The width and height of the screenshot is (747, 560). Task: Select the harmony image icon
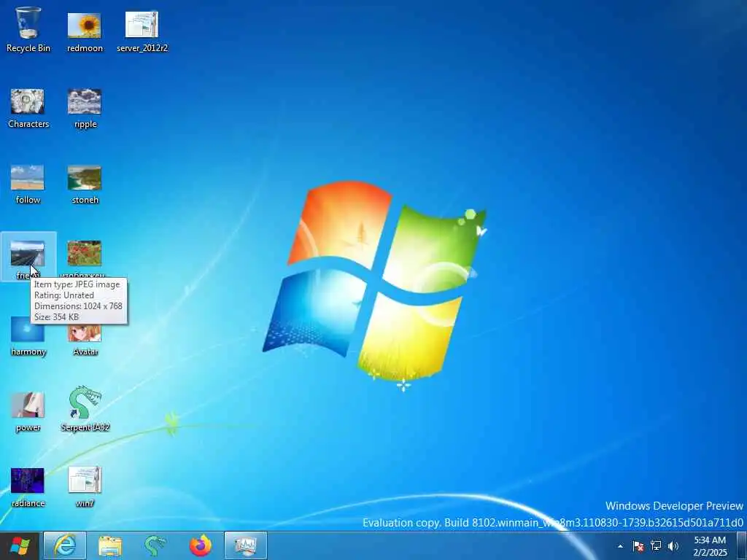pyautogui.click(x=28, y=336)
